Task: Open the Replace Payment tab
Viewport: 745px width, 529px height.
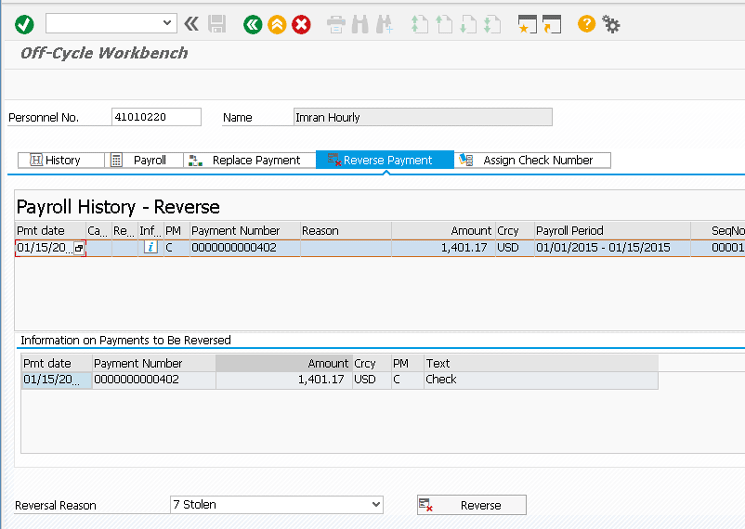Action: click(x=245, y=160)
